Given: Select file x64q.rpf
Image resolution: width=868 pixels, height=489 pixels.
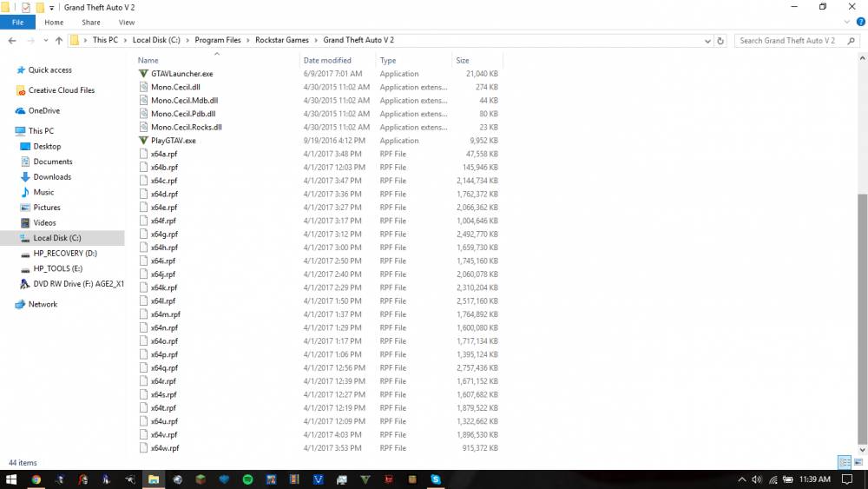Looking at the screenshot, I should coord(164,367).
